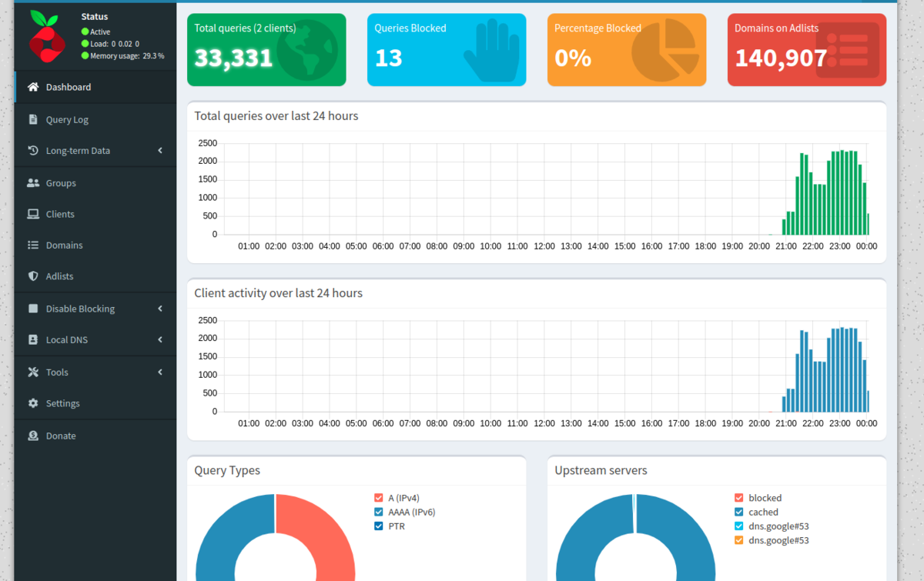The image size is (924, 581).
Task: Click the green Memory usage indicator dot
Action: coord(85,55)
